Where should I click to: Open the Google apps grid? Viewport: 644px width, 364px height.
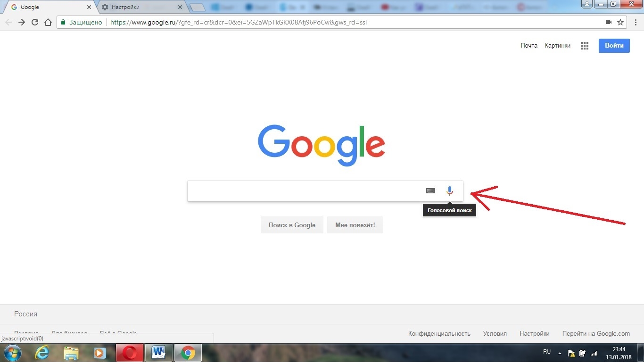click(x=585, y=46)
